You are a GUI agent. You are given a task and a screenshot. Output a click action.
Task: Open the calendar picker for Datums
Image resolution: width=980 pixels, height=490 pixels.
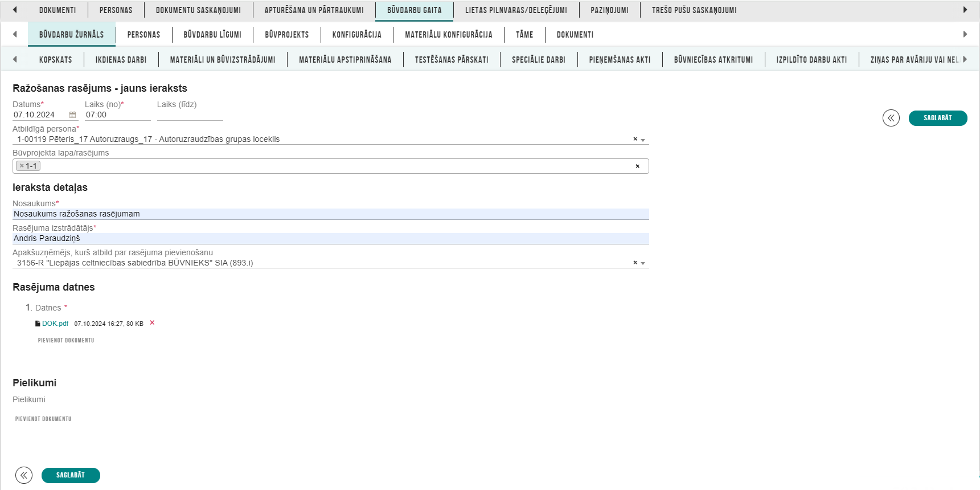click(72, 115)
